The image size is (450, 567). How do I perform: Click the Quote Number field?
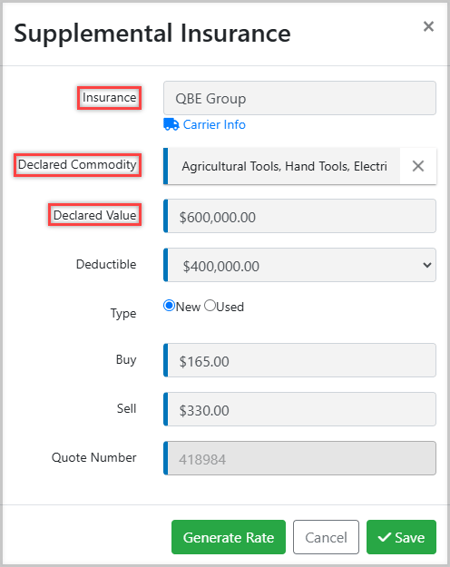[x=300, y=458]
